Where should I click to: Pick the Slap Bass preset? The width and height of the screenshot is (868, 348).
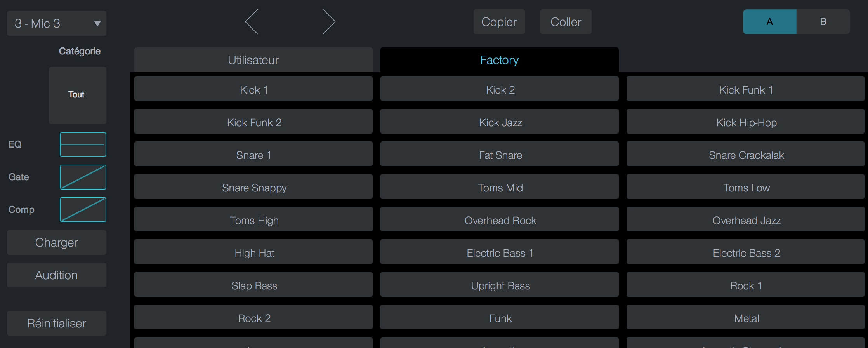(x=253, y=284)
